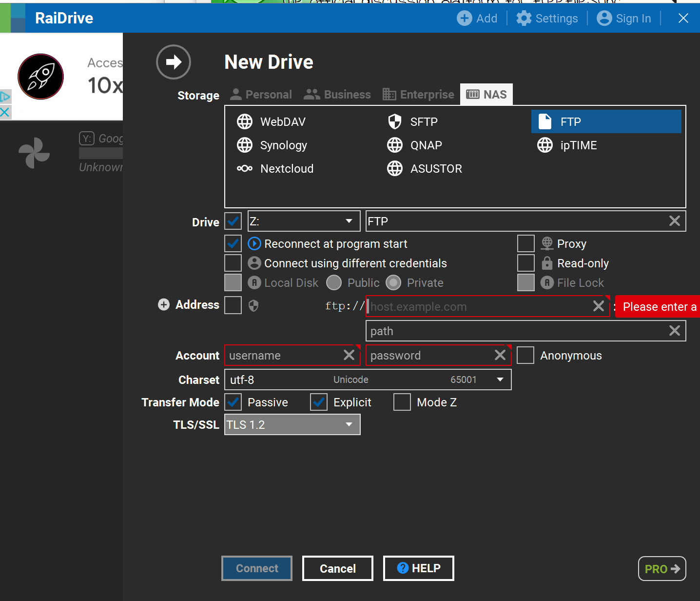Click the pinwheel drive icon in sidebar
Image resolution: width=700 pixels, height=601 pixels.
pos(34,153)
